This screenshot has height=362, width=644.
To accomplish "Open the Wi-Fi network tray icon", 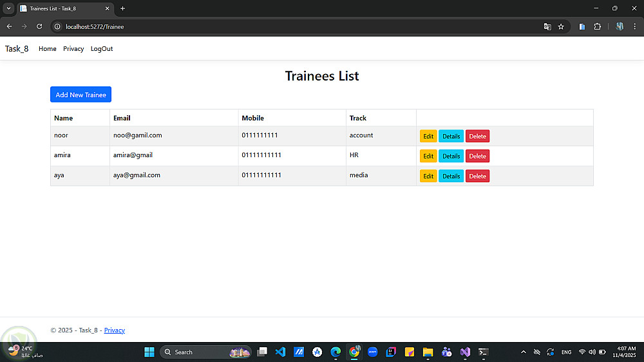I will coord(582,352).
